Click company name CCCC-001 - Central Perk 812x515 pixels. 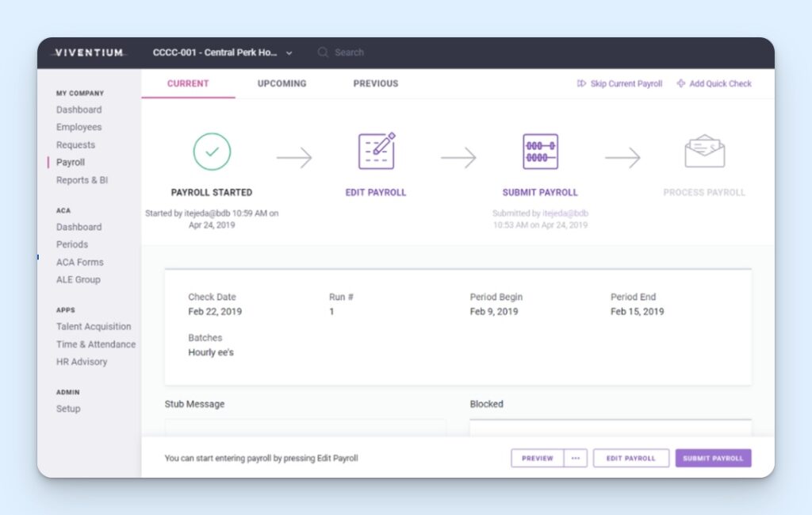coord(214,52)
